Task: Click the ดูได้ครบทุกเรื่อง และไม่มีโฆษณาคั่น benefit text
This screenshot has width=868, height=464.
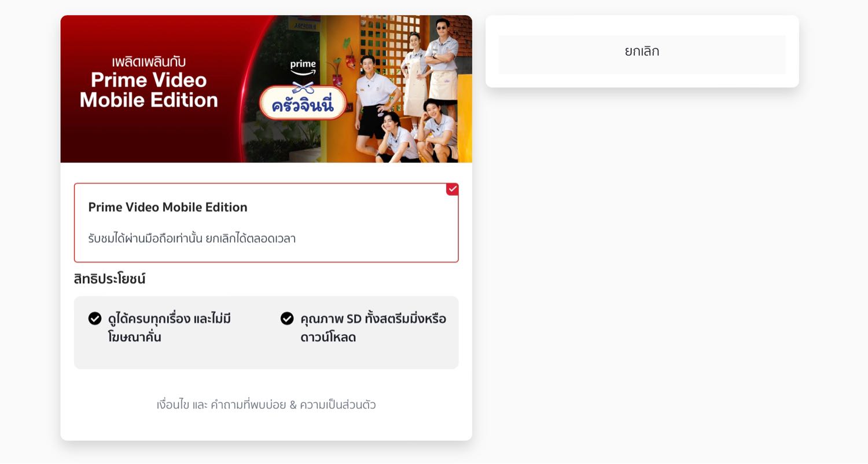Action: 169,328
